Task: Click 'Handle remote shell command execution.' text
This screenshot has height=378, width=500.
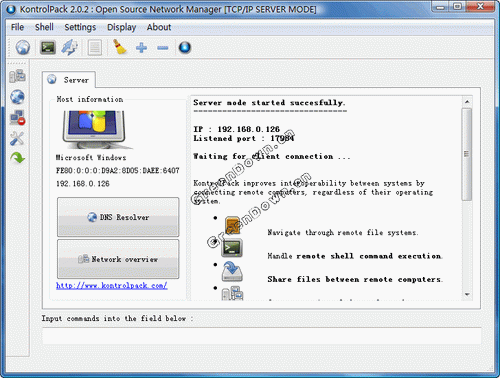Action: (355, 256)
